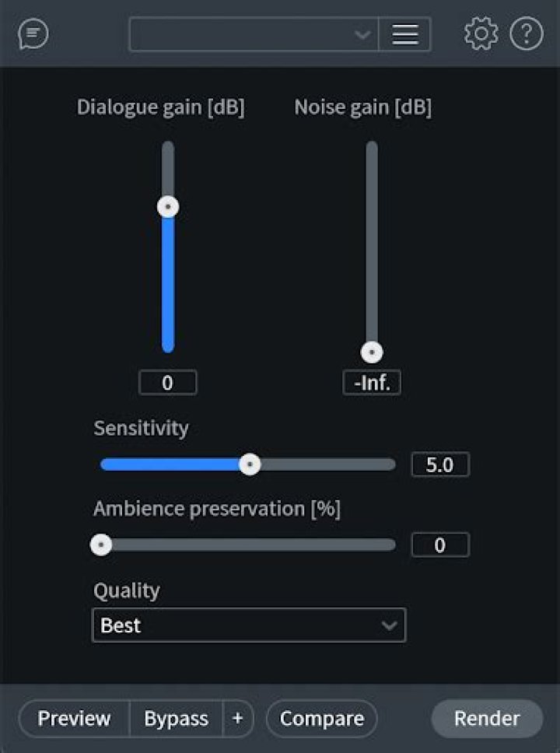Open the preset hamburger menu

(404, 35)
